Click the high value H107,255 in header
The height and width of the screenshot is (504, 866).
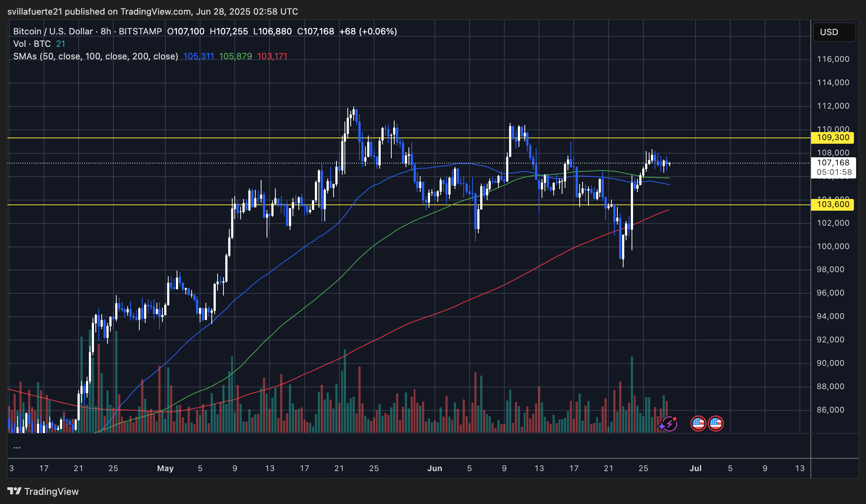click(x=229, y=31)
